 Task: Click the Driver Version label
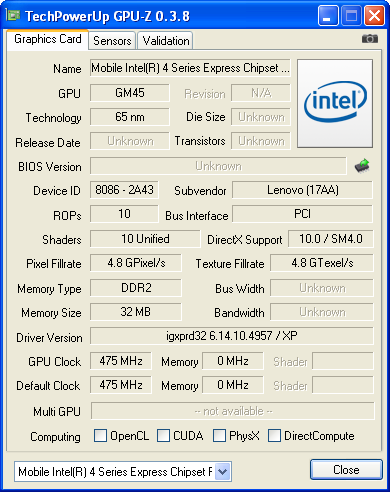[49, 338]
